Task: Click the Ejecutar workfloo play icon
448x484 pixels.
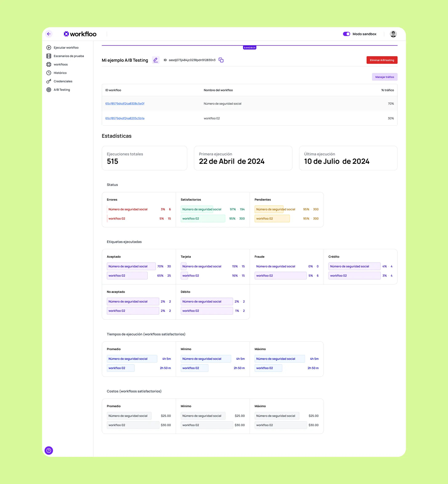Action: click(x=49, y=48)
